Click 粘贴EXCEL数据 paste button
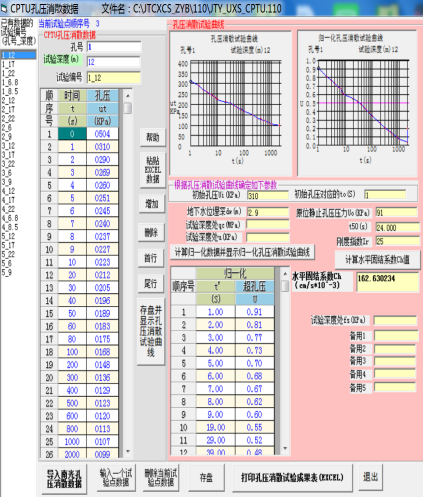Image resolution: width=424 pixels, height=497 pixels. (x=152, y=170)
